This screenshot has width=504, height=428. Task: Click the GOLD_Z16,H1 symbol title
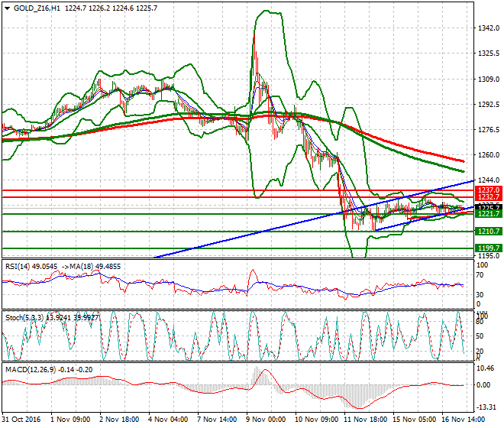click(x=37, y=8)
